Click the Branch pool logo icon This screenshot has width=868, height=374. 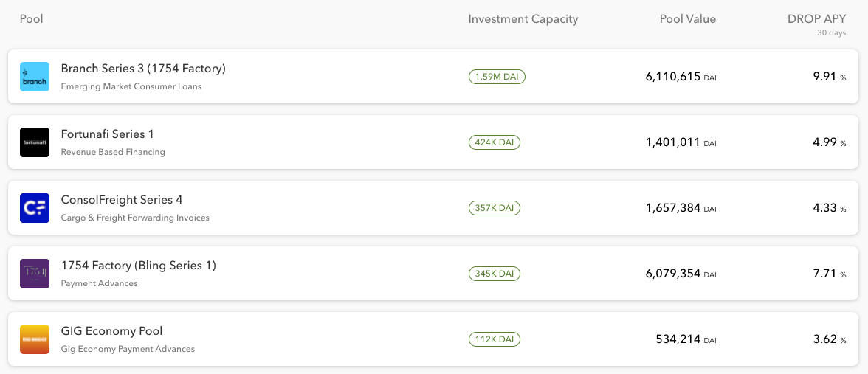pyautogui.click(x=35, y=77)
